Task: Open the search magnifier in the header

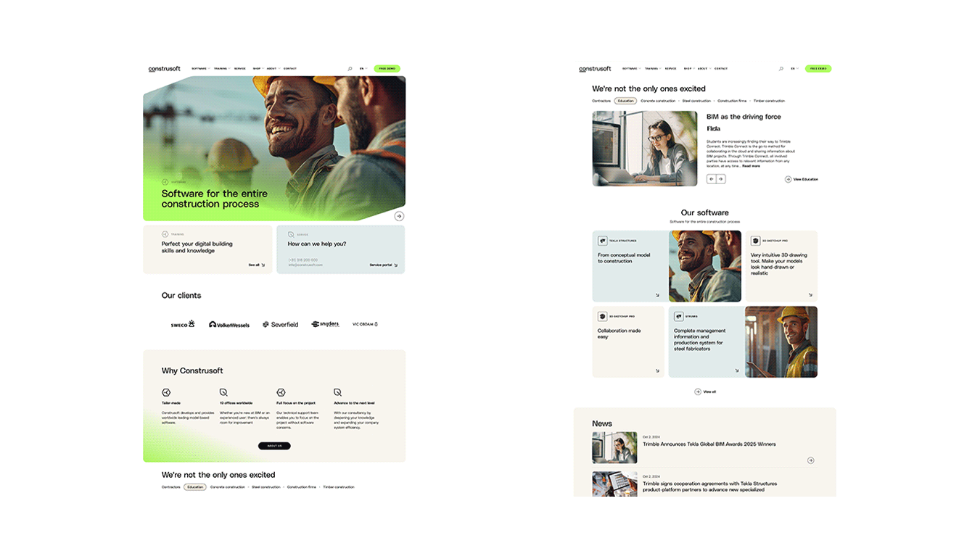Action: point(350,68)
